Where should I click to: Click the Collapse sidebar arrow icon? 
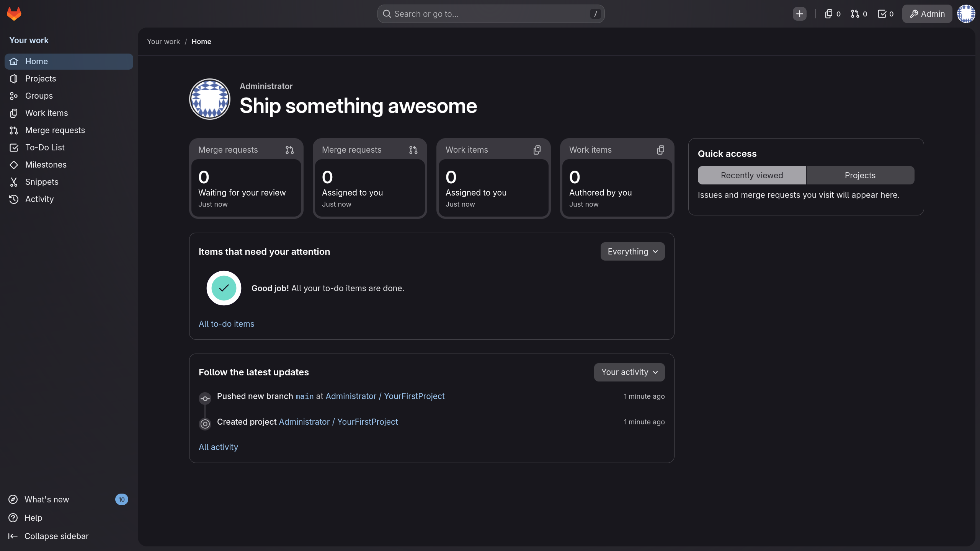point(13,536)
